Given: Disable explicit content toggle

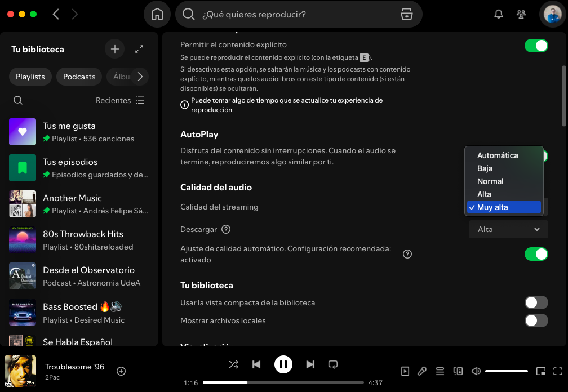Looking at the screenshot, I should pyautogui.click(x=536, y=46).
